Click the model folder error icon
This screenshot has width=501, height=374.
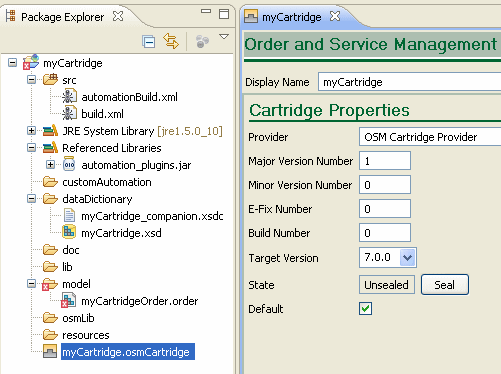[x=50, y=285]
